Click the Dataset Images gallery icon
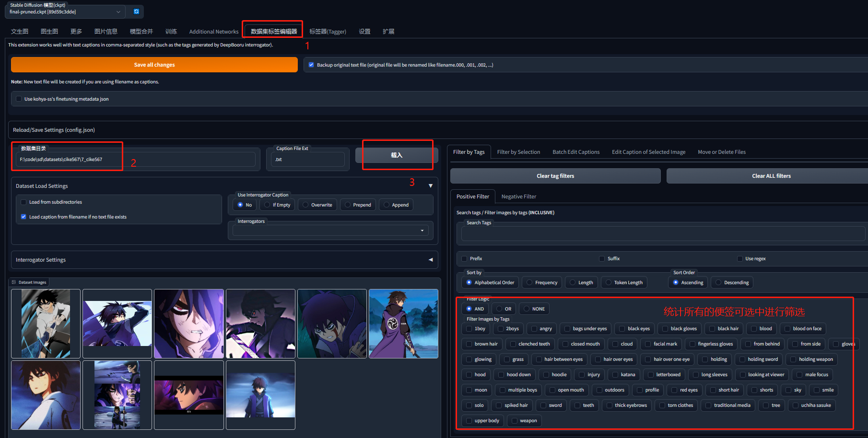 14,282
